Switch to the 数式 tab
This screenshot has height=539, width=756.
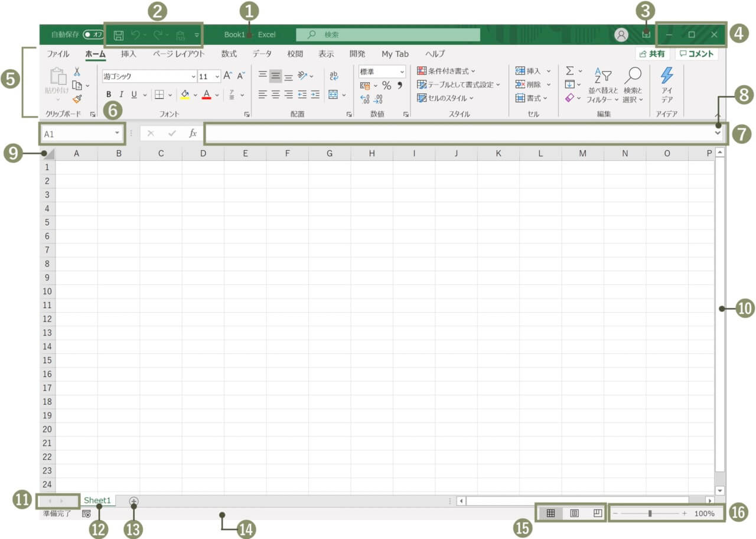[229, 54]
